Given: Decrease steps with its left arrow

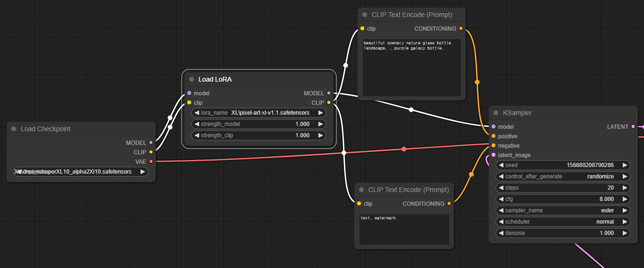Looking at the screenshot, I should [x=501, y=188].
